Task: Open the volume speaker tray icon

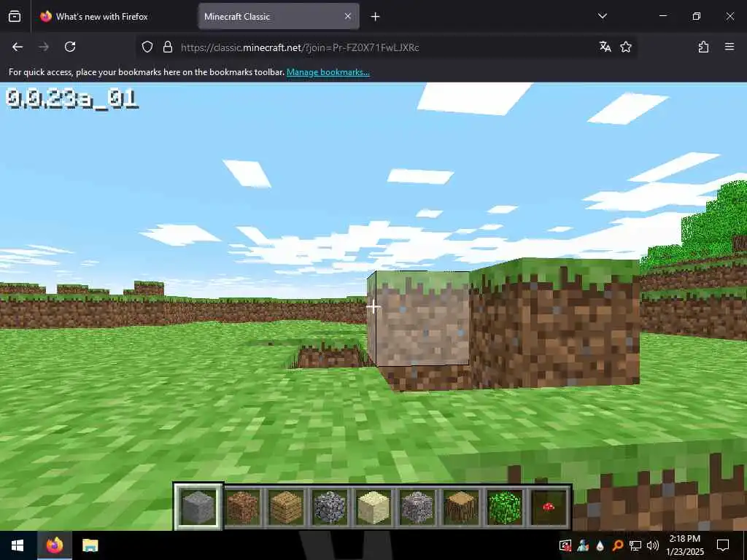Action: click(653, 545)
